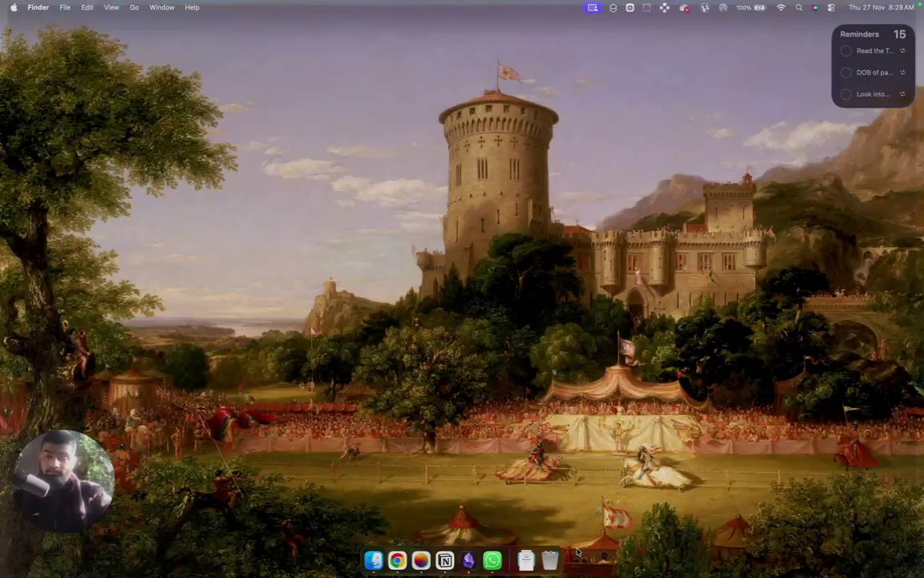Click the purple screen-sharing menu bar icon
Image resolution: width=924 pixels, height=578 pixels.
point(593,8)
